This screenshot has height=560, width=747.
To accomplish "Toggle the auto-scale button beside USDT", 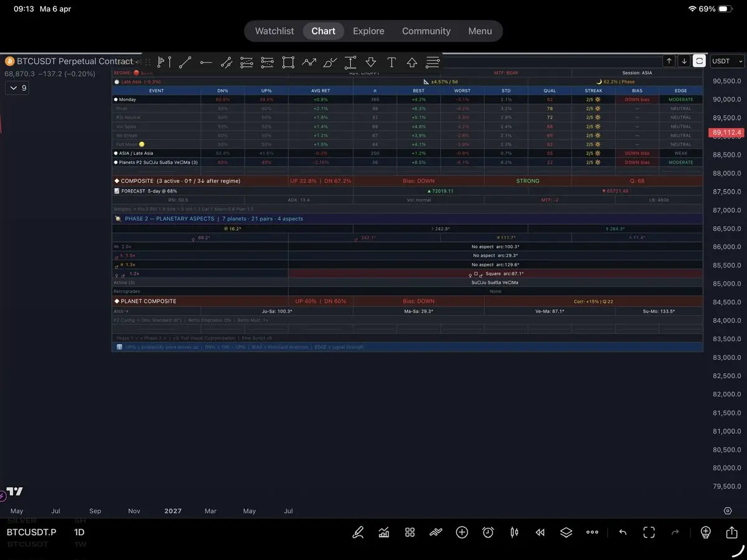I will point(700,61).
